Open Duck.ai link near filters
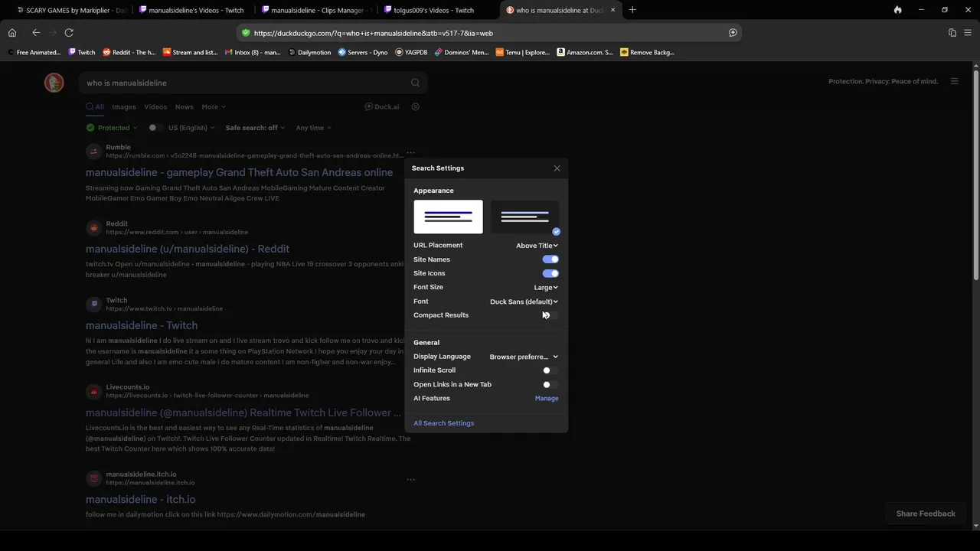Screen dimensions: 980x551 pos(382,107)
